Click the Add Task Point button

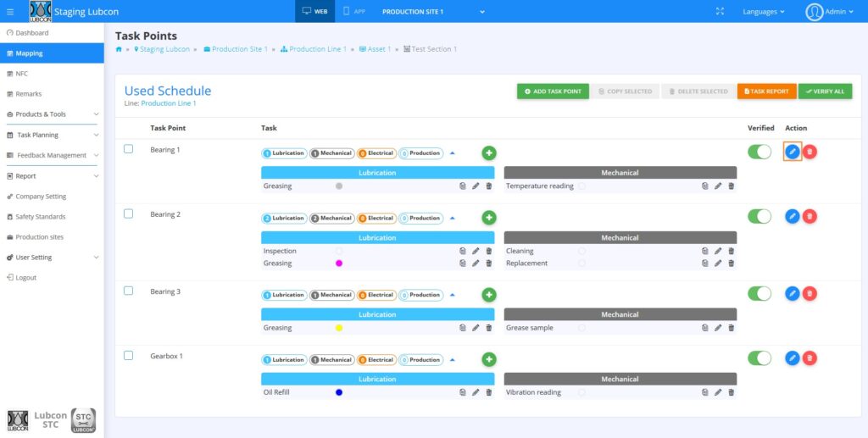553,91
